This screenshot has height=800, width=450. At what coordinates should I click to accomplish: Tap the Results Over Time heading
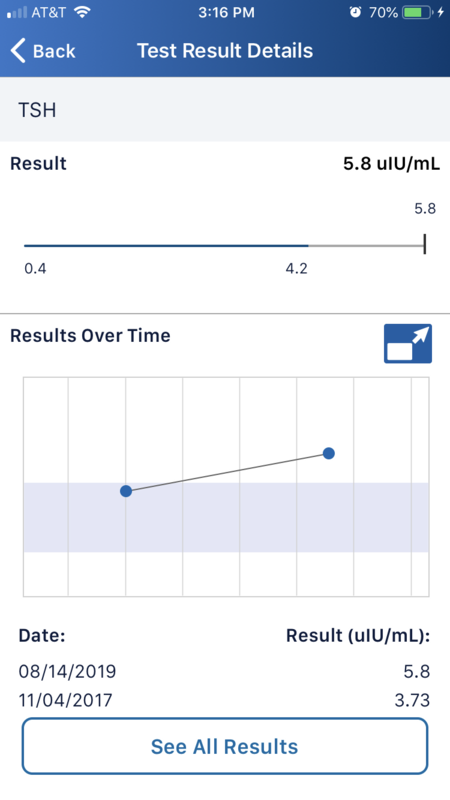90,336
